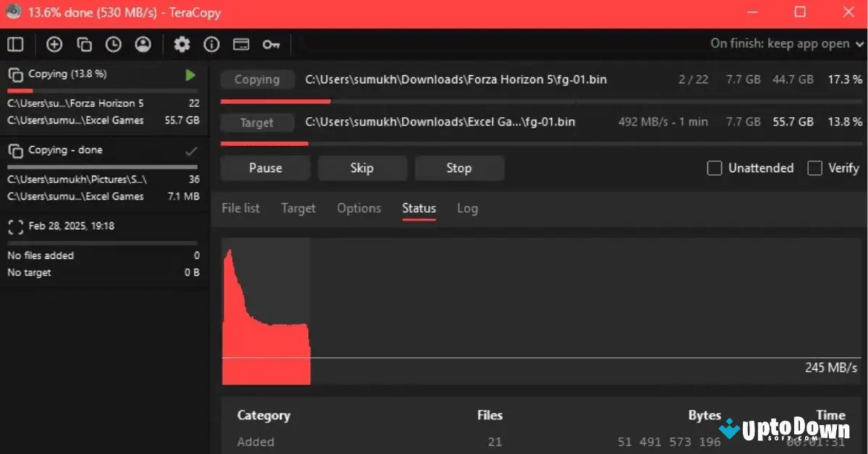The height and width of the screenshot is (454, 868).
Task: Open the On finish dropdown
Action: click(x=786, y=43)
